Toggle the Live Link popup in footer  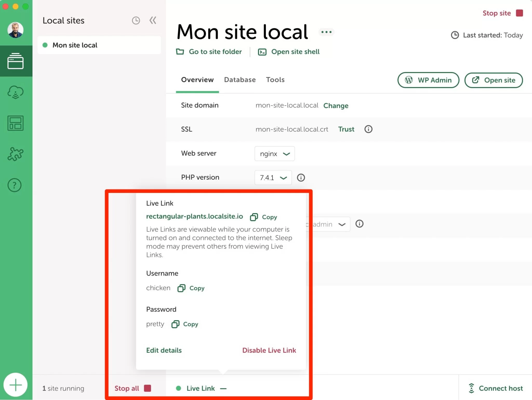201,388
